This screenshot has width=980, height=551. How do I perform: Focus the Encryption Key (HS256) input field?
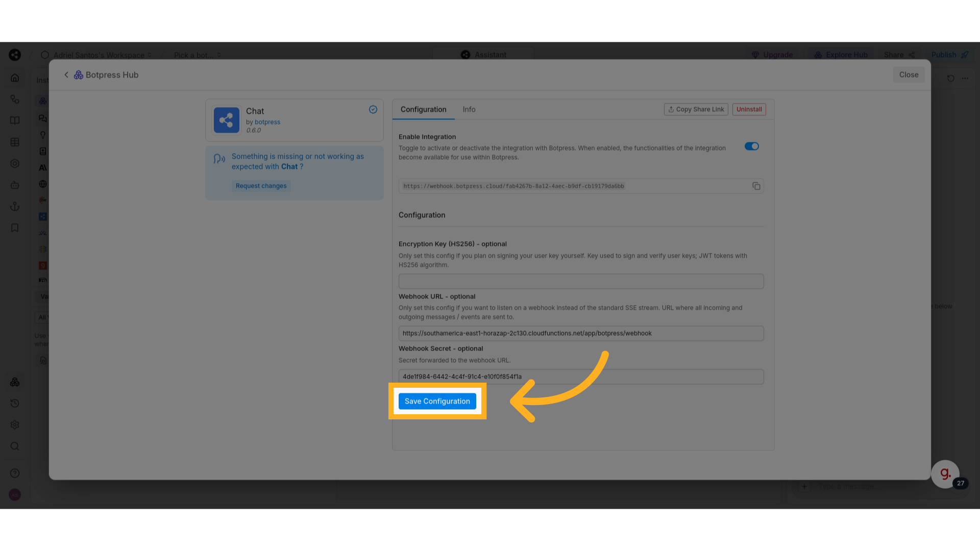pyautogui.click(x=581, y=281)
